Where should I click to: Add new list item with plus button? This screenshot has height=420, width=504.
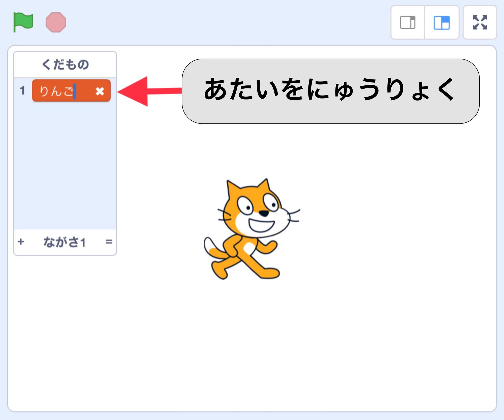coord(21,242)
